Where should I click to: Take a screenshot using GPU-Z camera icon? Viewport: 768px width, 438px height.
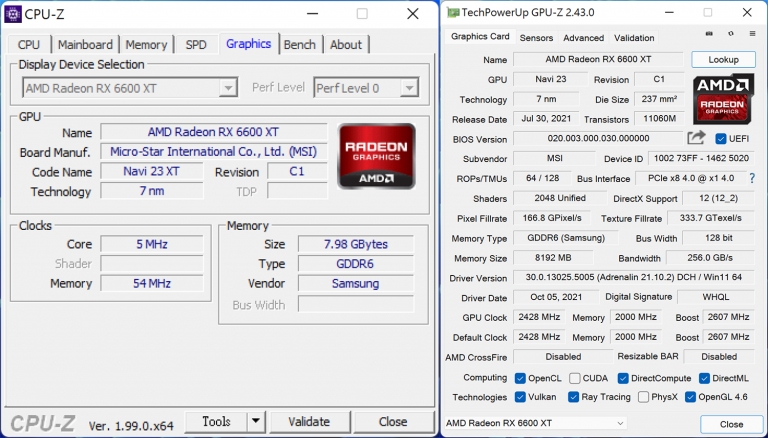(709, 34)
